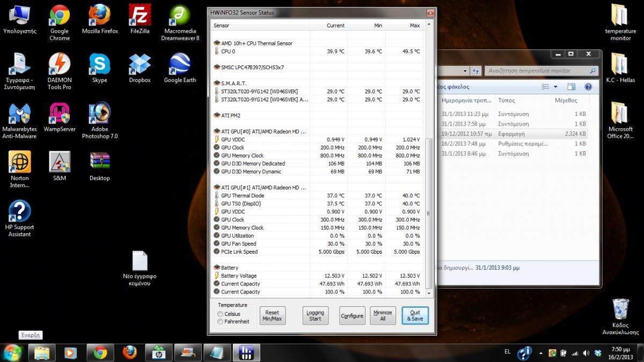Screen dimensions: 644x362
Task: Open the Desktop WinRAR archive icon
Action: (x=100, y=167)
